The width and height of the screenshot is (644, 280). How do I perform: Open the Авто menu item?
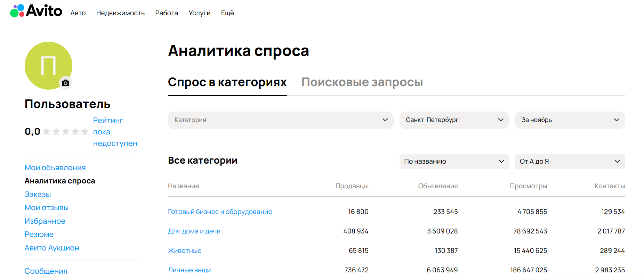(78, 13)
